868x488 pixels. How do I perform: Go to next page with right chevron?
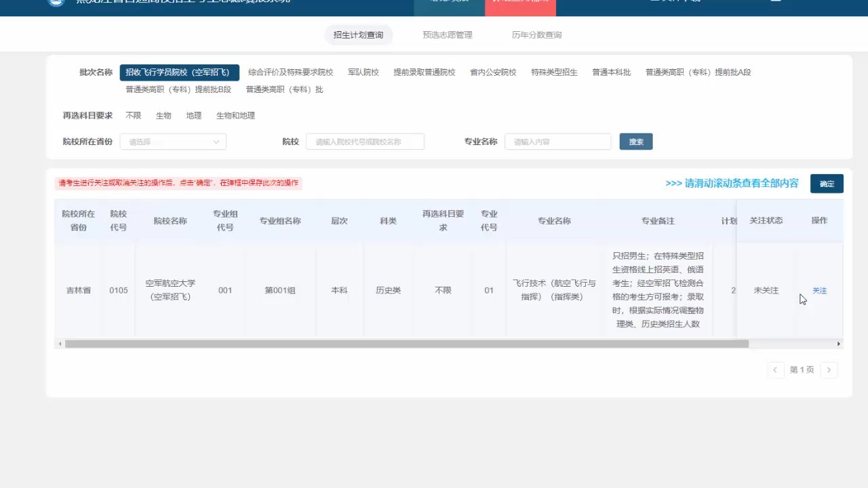click(829, 370)
